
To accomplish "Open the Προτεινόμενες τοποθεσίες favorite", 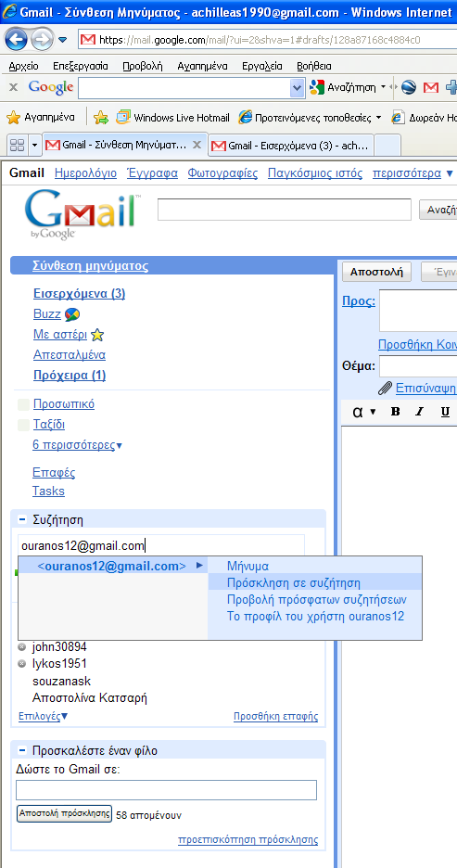I will click(310, 118).
